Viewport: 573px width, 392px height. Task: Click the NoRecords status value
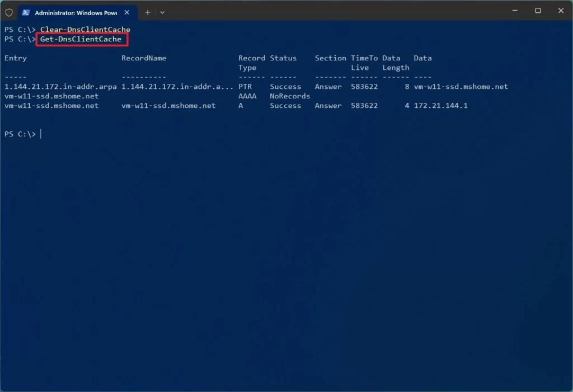[x=290, y=96]
